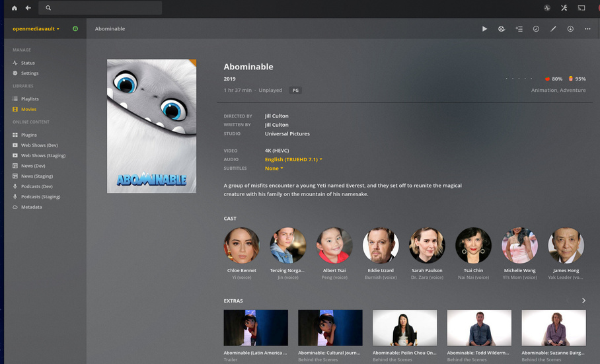Viewport: 600px width, 364px height.
Task: Click Universal Pictures studio link
Action: coord(287,134)
